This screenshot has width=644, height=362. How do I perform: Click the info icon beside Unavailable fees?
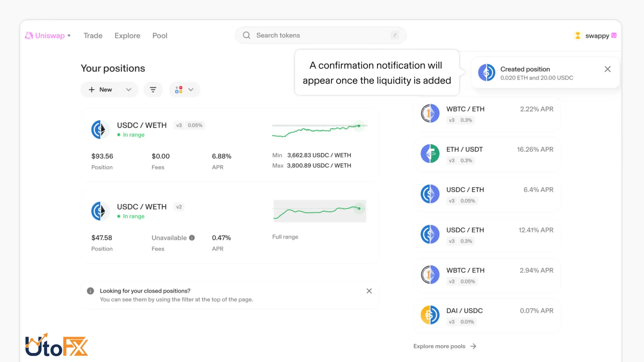[192, 238]
